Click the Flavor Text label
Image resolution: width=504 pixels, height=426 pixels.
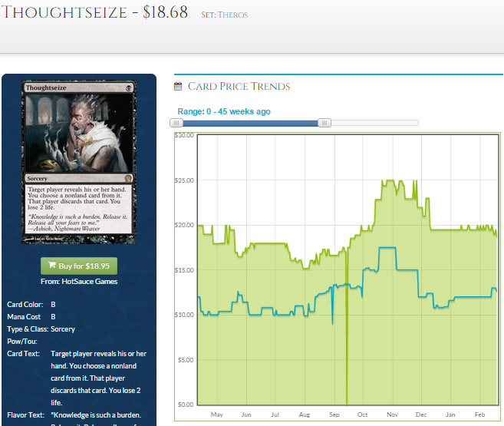pos(26,415)
